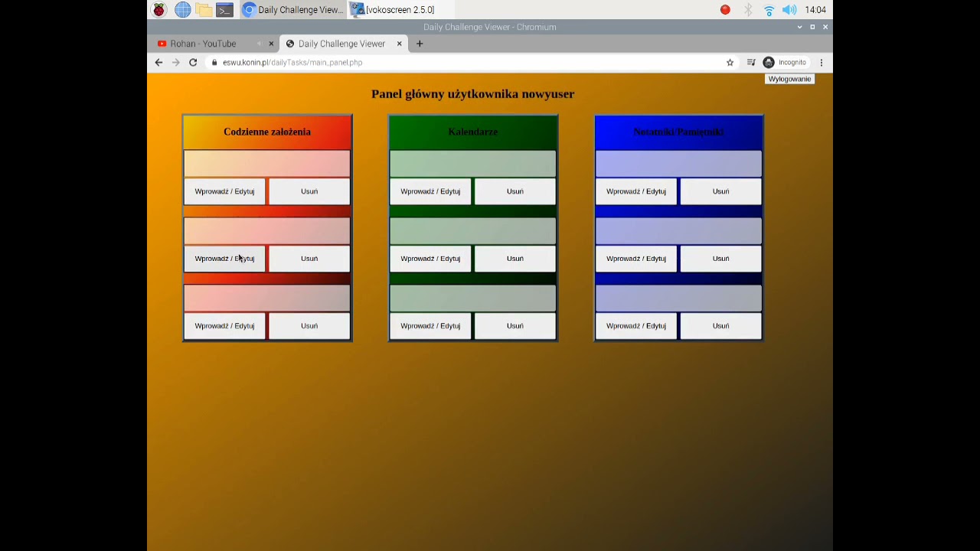Click second Usuń in Codzienne założenia
The image size is (980, 551).
tap(309, 259)
